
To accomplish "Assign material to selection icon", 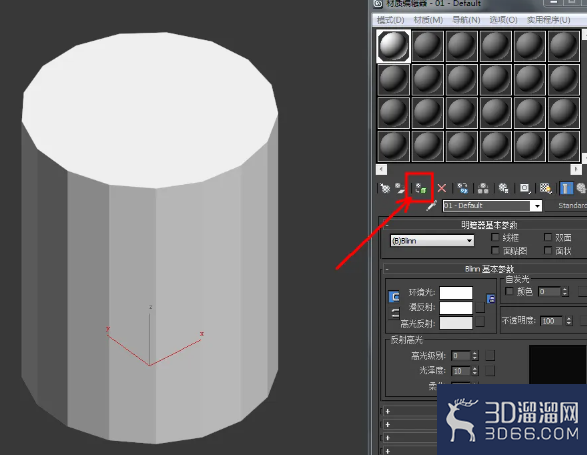I will coord(421,188).
